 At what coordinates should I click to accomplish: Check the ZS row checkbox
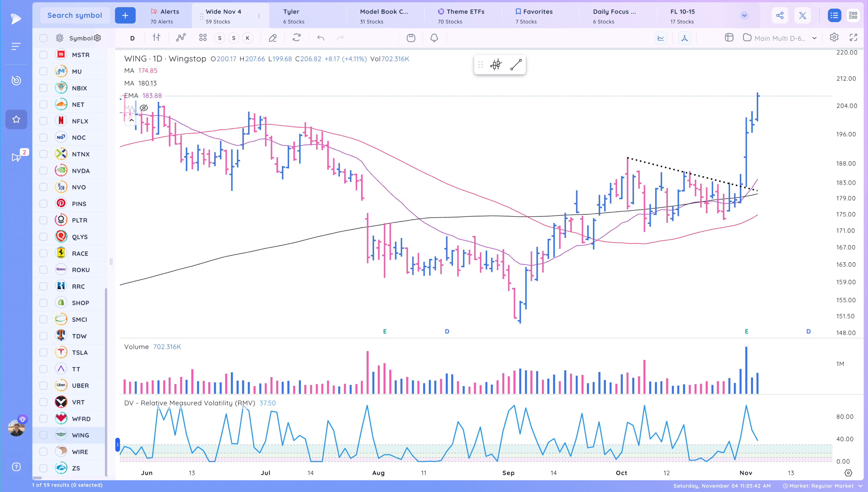pos(43,468)
